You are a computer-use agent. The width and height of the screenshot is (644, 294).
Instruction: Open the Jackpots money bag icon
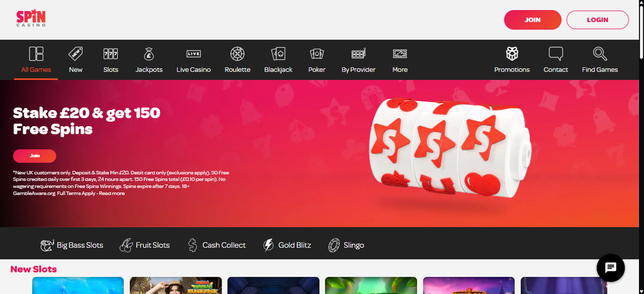[149, 54]
